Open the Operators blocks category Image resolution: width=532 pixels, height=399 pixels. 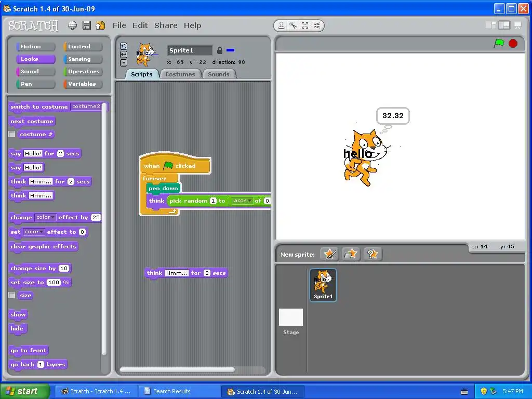tap(83, 72)
